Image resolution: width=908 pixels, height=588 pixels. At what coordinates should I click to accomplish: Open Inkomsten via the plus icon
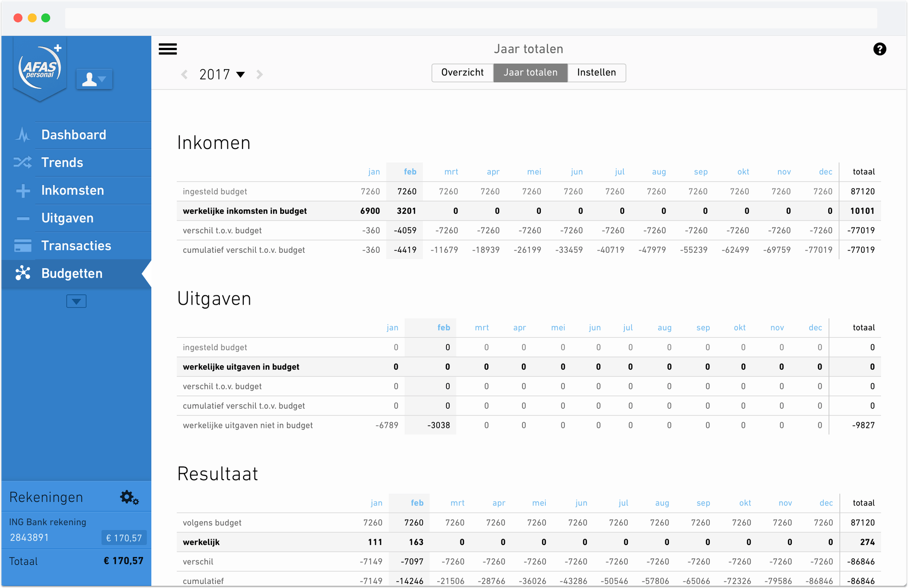[22, 190]
